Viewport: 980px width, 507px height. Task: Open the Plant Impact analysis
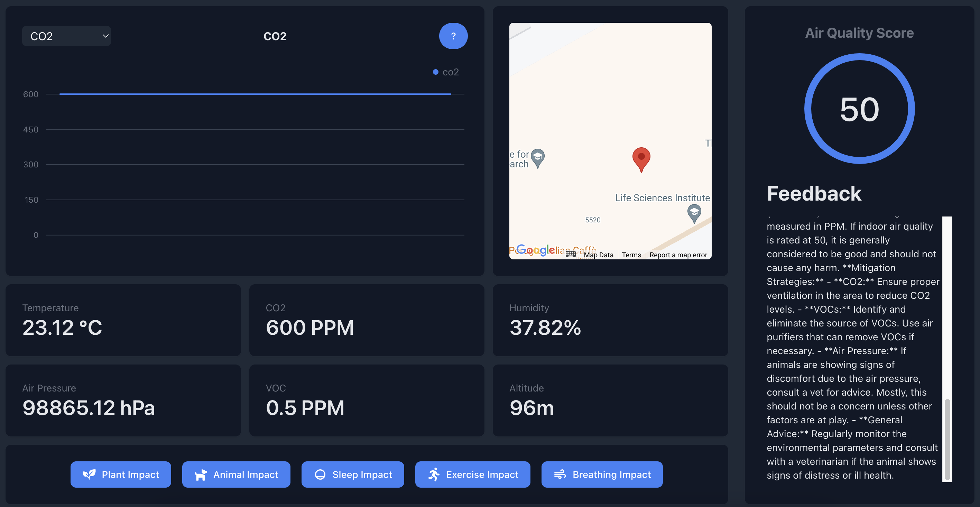click(x=121, y=474)
